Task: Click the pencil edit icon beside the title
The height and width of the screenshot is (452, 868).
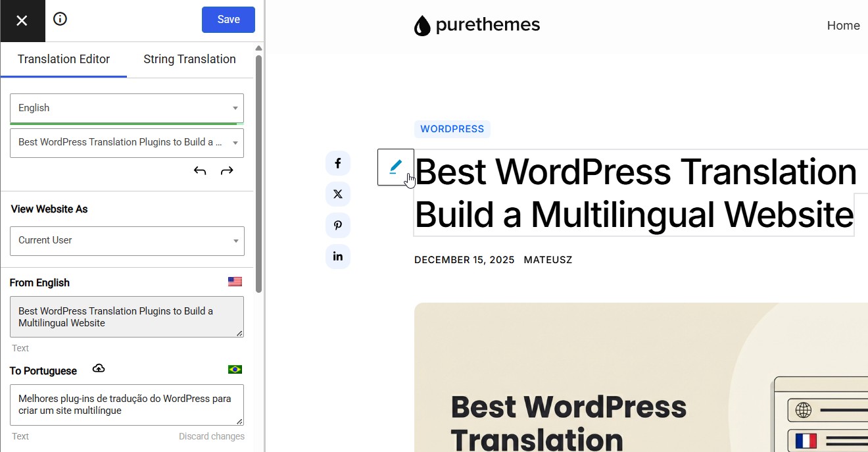Action: (x=395, y=167)
